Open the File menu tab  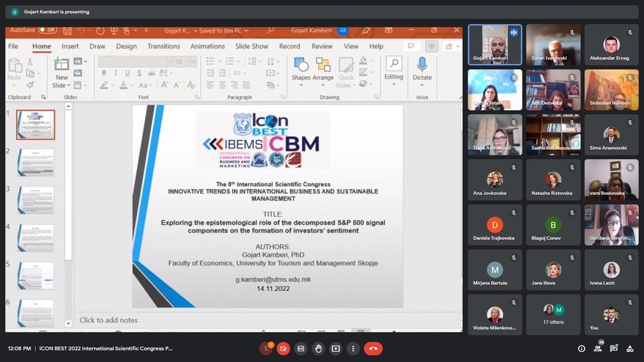(x=13, y=46)
